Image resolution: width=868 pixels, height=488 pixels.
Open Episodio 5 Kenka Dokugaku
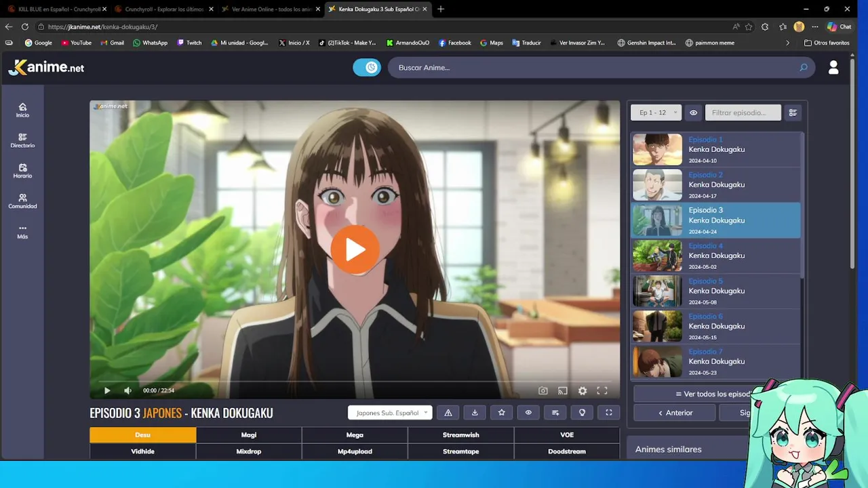click(716, 291)
